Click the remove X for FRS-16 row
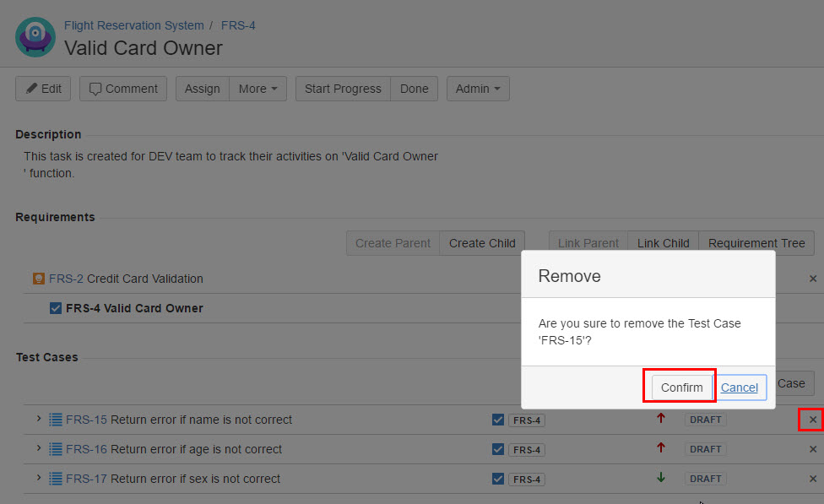The image size is (824, 504). (812, 449)
